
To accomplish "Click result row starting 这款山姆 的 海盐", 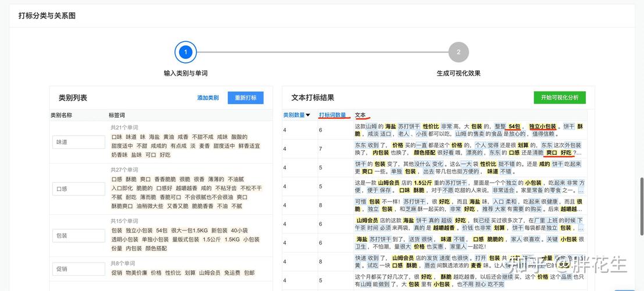I will 435,130.
